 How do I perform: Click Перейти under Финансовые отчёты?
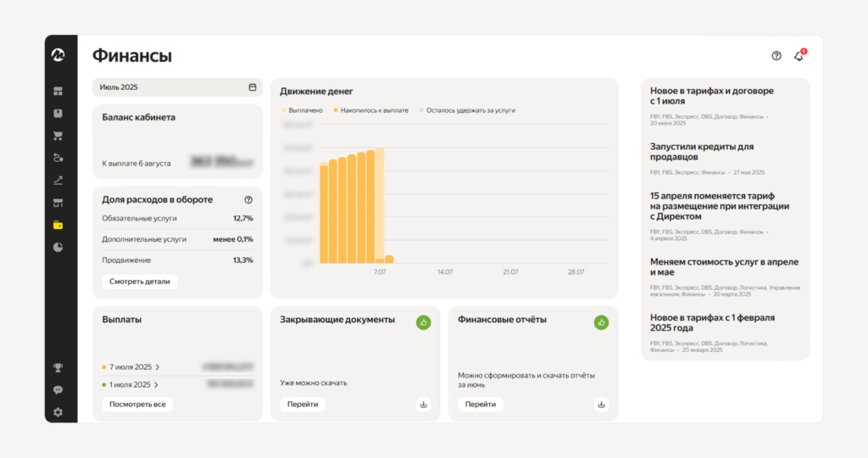(481, 405)
